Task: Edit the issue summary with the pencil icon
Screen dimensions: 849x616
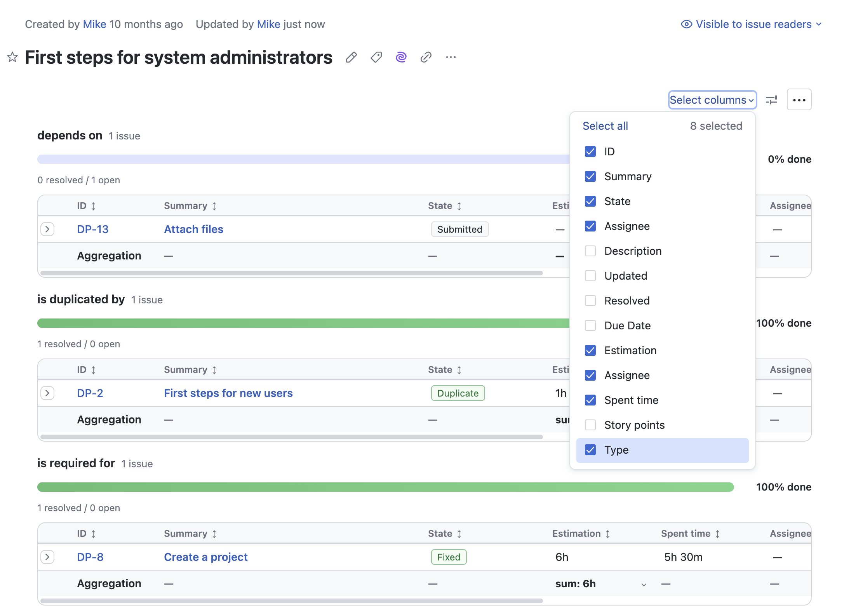Action: (x=351, y=57)
